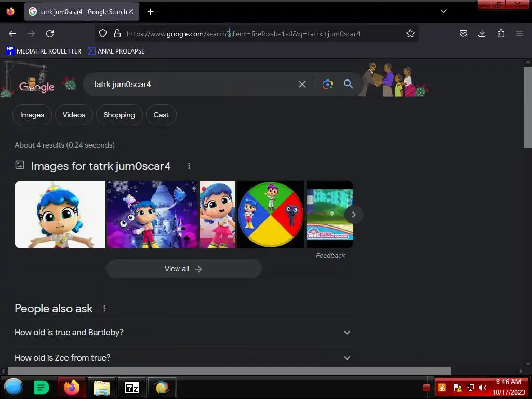Search by image with Google Lens icon

pyautogui.click(x=327, y=84)
